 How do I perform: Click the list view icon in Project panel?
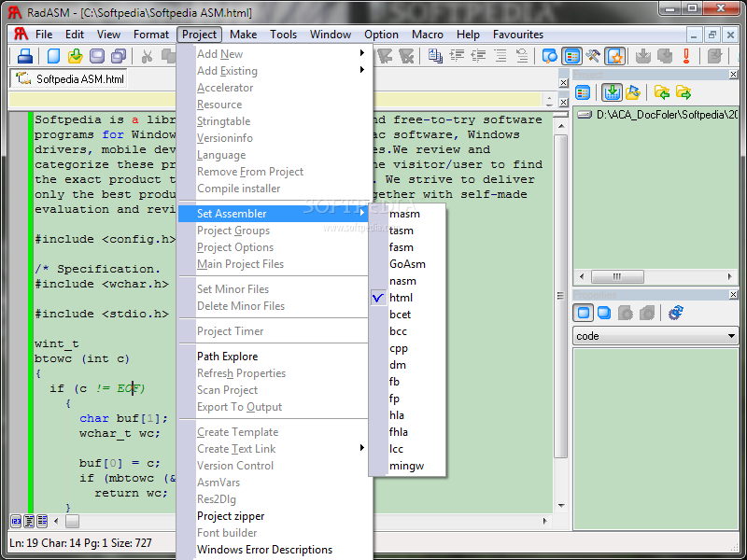(583, 92)
